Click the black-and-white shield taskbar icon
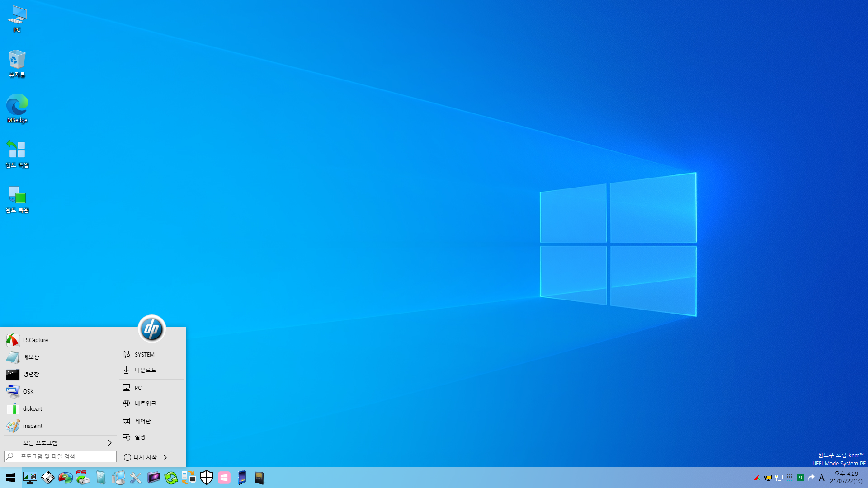This screenshot has width=868, height=488. point(206,478)
